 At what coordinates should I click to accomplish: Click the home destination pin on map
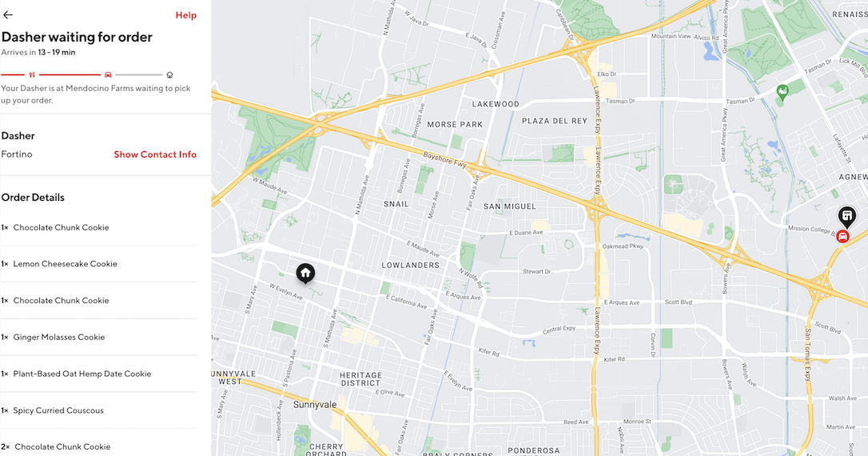[305, 273]
